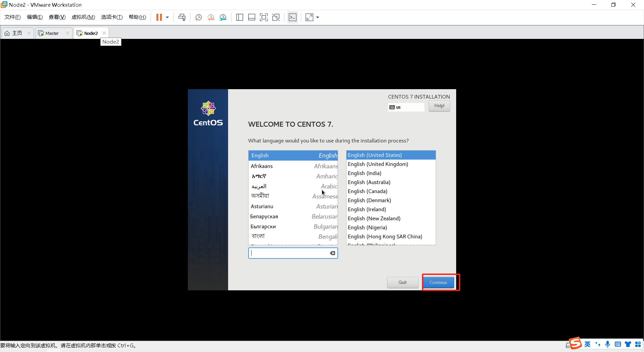Click the Sogou input method S logo
644x352 pixels.
point(576,344)
